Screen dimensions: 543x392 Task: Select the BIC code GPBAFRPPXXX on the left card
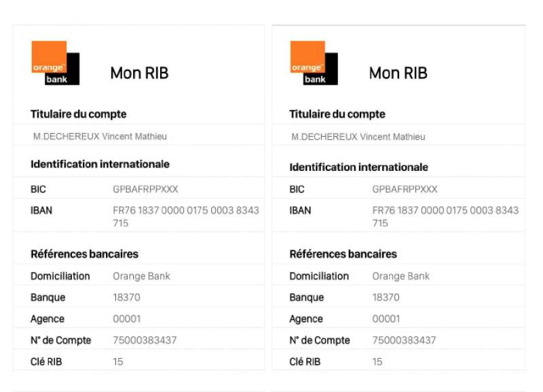(145, 189)
